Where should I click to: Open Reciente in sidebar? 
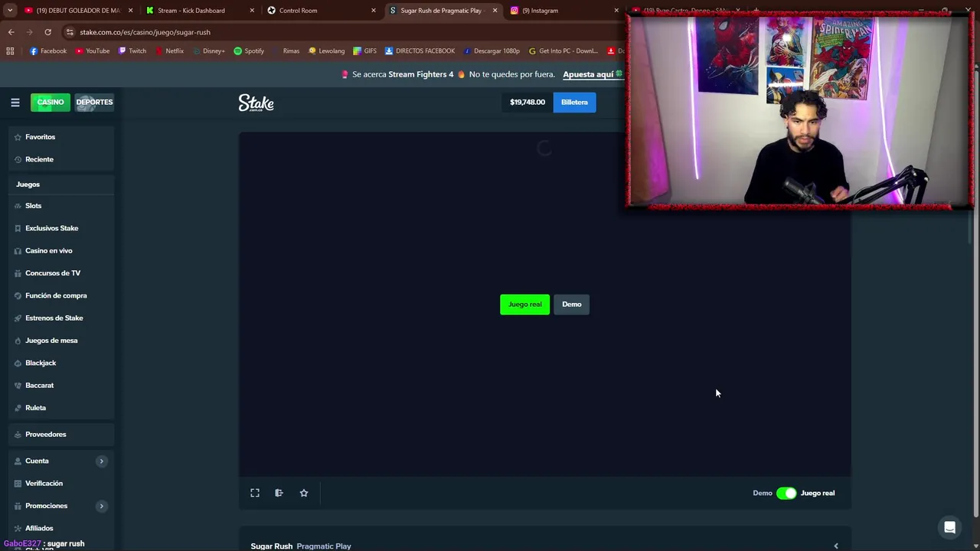tap(61, 159)
